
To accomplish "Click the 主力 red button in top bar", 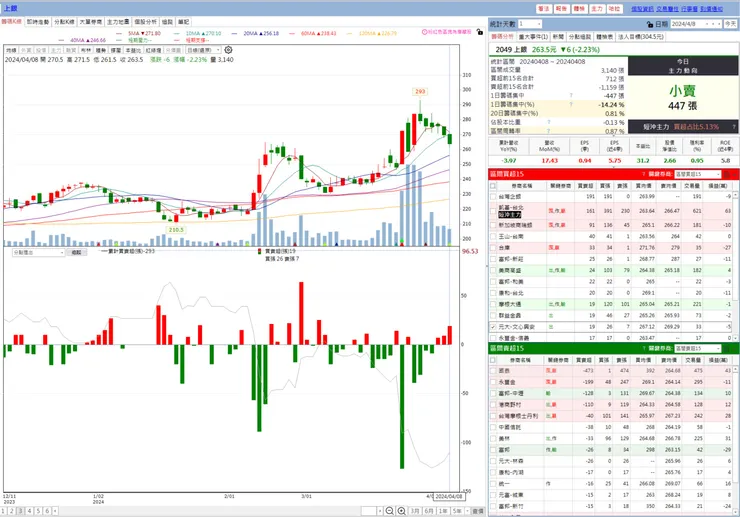I will click(597, 8).
